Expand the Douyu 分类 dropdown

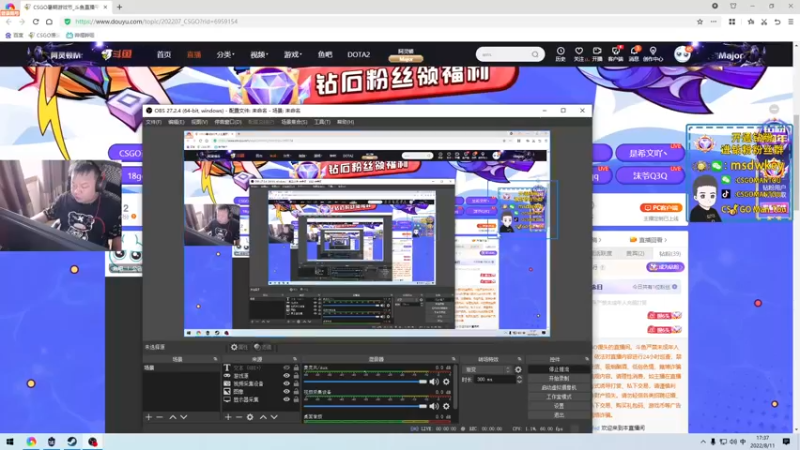[x=225, y=54]
